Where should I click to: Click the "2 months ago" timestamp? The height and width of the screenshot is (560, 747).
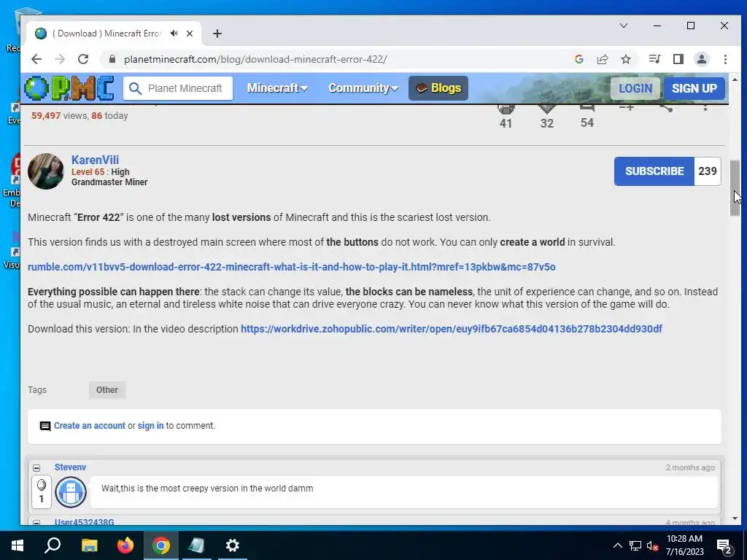tap(690, 467)
